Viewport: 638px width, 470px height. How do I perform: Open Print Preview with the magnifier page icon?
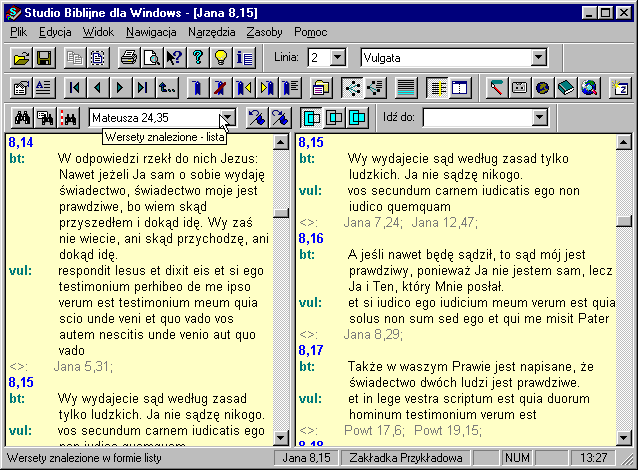(x=152, y=58)
